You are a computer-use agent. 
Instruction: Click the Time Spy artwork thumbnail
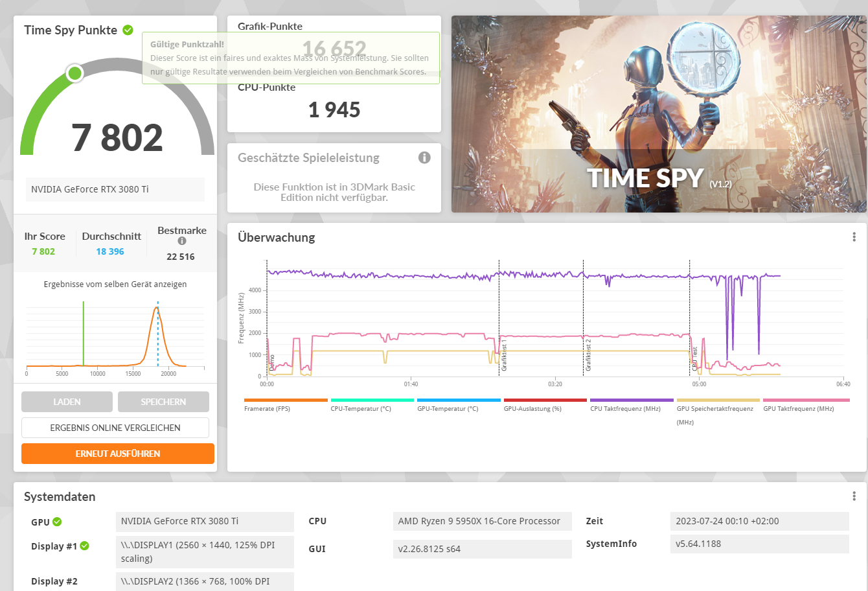tap(659, 114)
